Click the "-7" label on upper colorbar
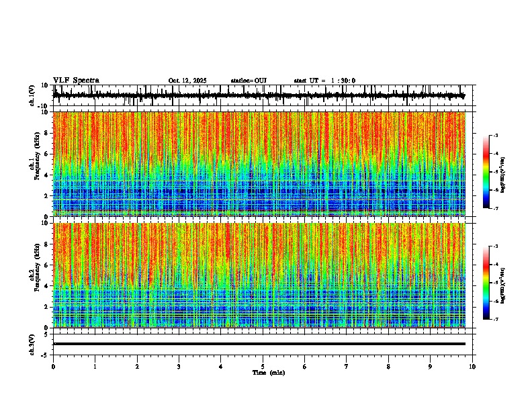Image resolution: width=532 pixels, height=411 pixels. (496, 208)
